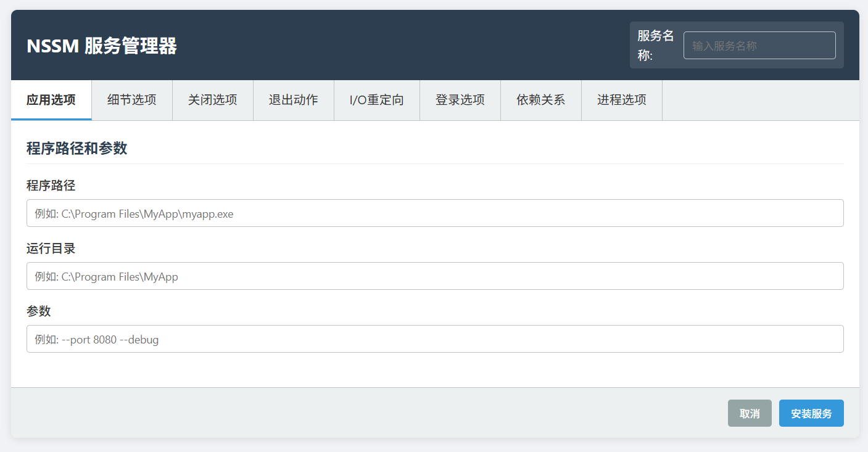The width and height of the screenshot is (868, 452).
Task: Open the 细节选项 tab
Action: 132,100
